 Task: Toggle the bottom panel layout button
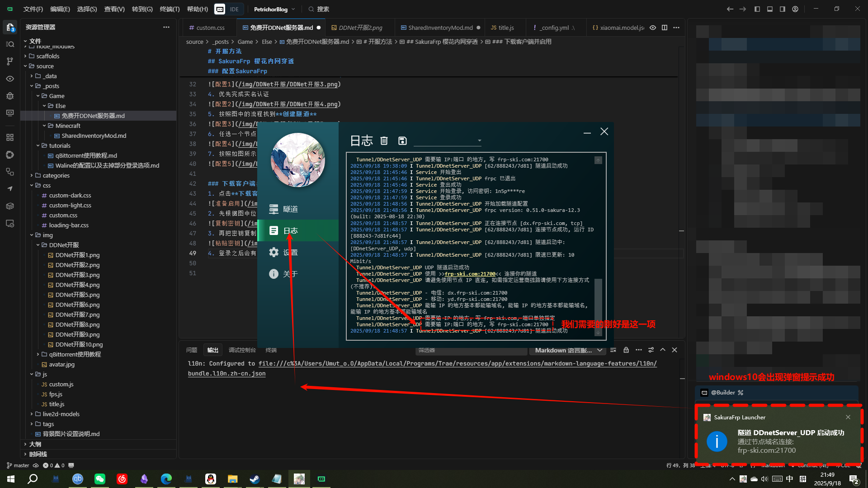770,9
